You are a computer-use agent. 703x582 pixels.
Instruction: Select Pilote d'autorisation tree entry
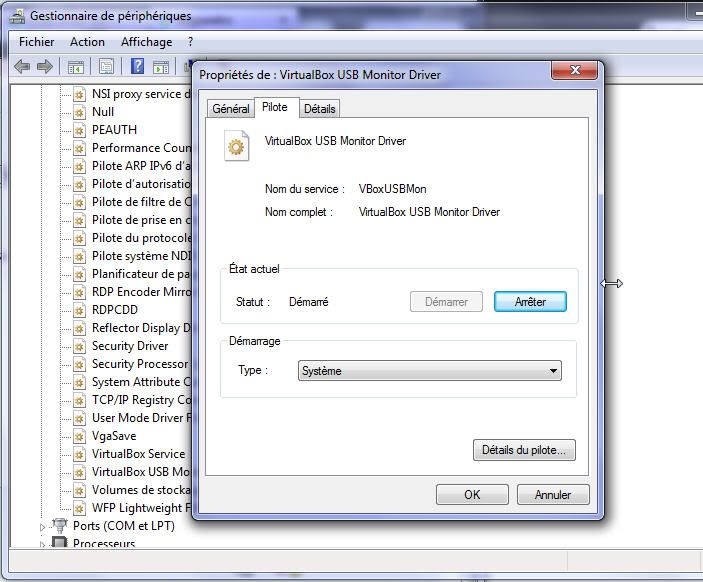[x=141, y=184]
